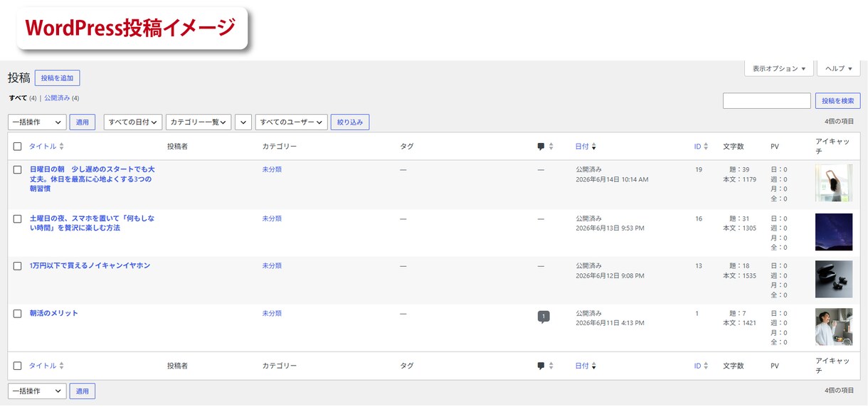Image resolution: width=868 pixels, height=407 pixels.
Task: Focus the post search input field
Action: [767, 101]
